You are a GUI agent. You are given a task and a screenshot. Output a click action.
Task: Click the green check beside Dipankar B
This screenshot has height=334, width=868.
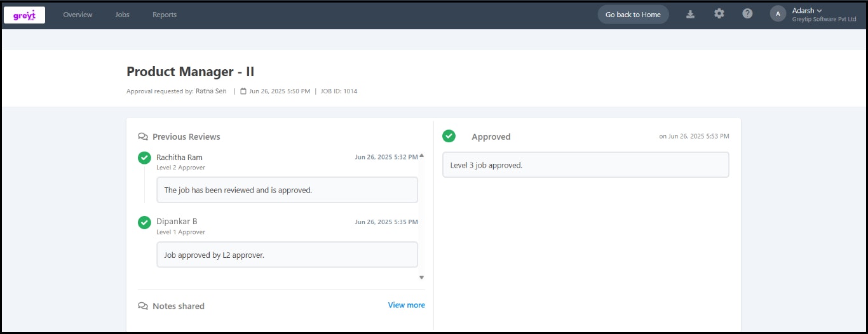[x=144, y=222]
